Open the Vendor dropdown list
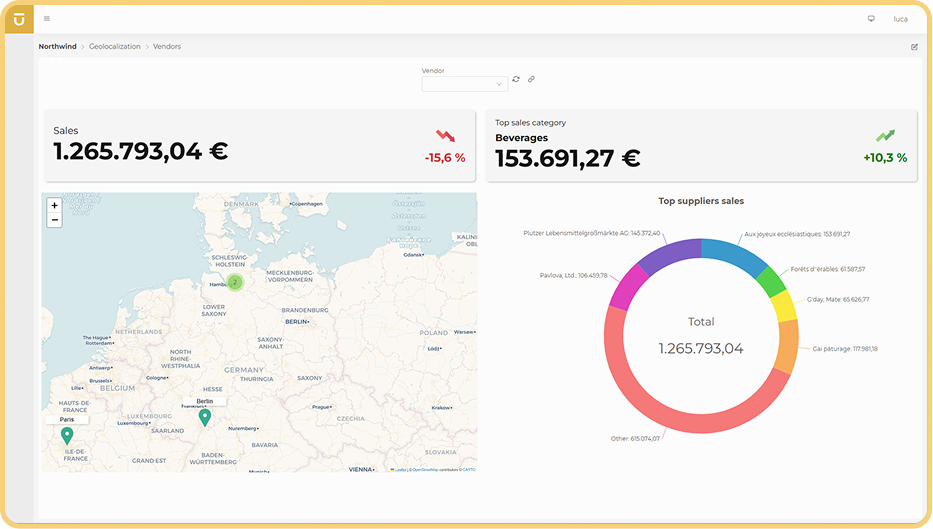The height and width of the screenshot is (529, 933). 465,84
